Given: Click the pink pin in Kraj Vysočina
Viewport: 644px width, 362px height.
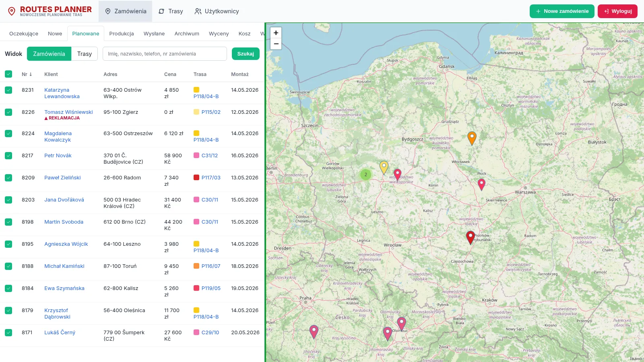Looking at the screenshot, I should (x=388, y=333).
